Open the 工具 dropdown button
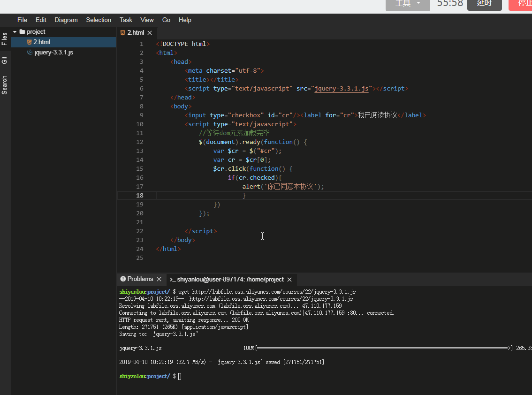Screen dimensions: 532x395 tap(408, 4)
